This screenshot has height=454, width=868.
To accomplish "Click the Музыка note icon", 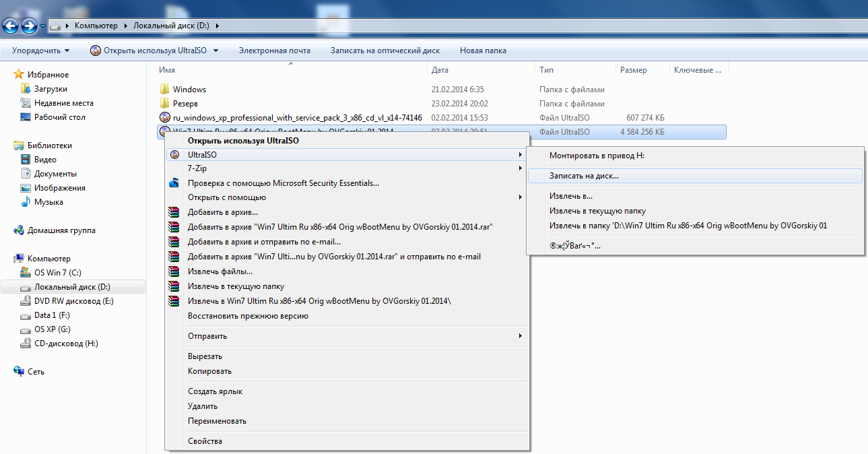I will point(26,202).
